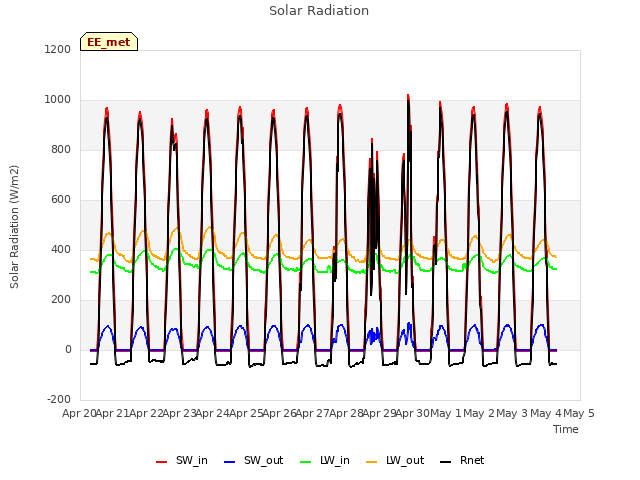Click the EE_met annotation label
This screenshot has height=480, width=640.
tap(109, 42)
